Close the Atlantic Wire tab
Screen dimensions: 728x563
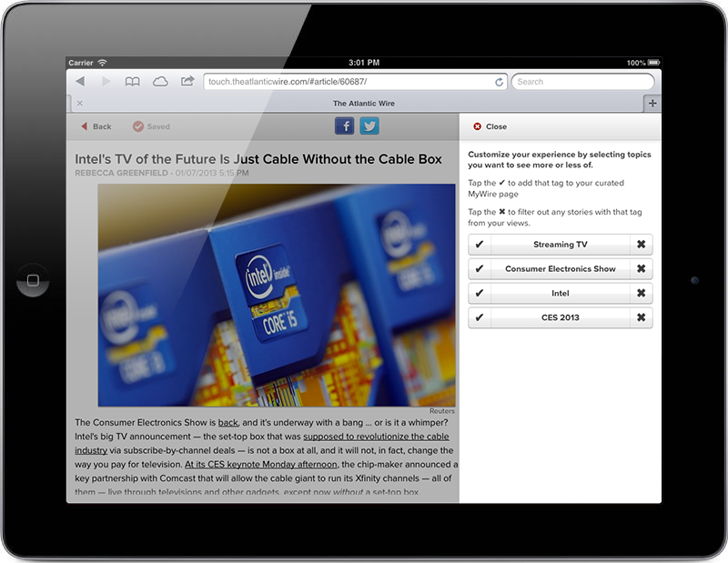click(80, 103)
